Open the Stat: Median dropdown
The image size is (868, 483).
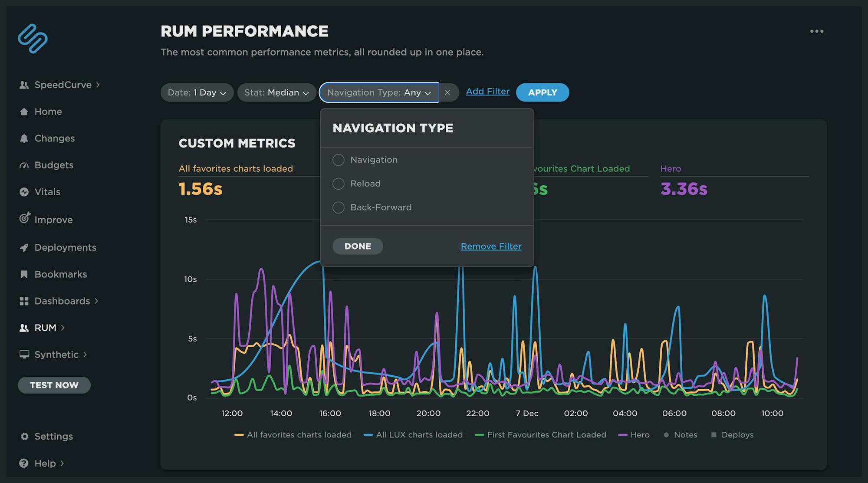point(276,92)
